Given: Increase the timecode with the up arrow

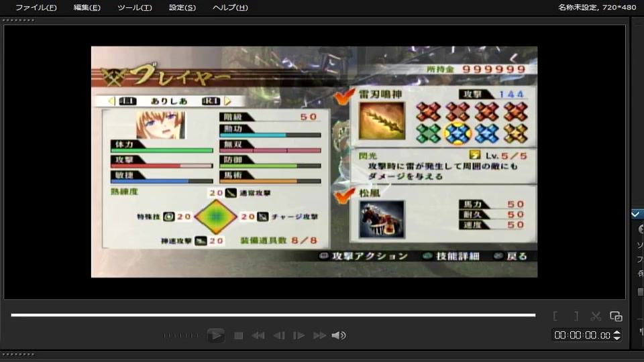Looking at the screenshot, I should tap(617, 333).
